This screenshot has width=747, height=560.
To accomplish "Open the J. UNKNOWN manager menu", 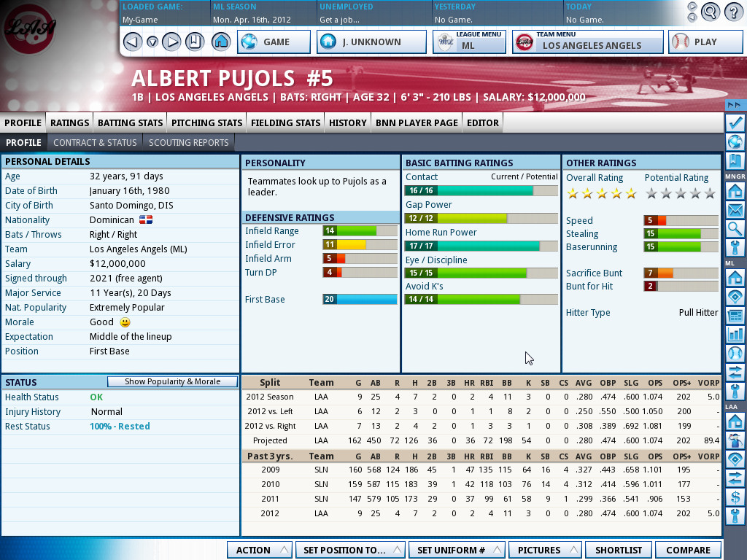I will 371,42.
